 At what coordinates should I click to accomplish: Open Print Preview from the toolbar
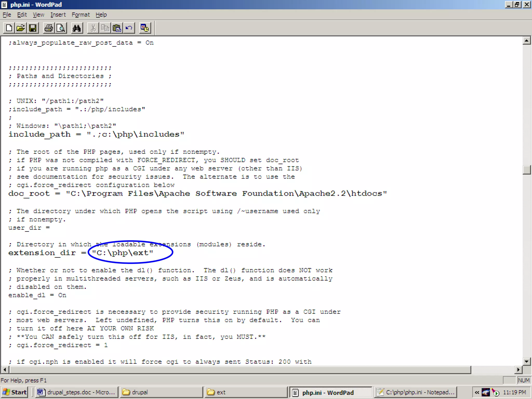pyautogui.click(x=61, y=28)
